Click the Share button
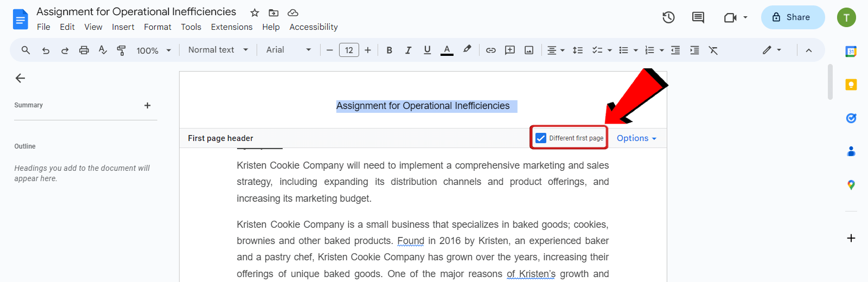The width and height of the screenshot is (868, 282). coord(793,17)
